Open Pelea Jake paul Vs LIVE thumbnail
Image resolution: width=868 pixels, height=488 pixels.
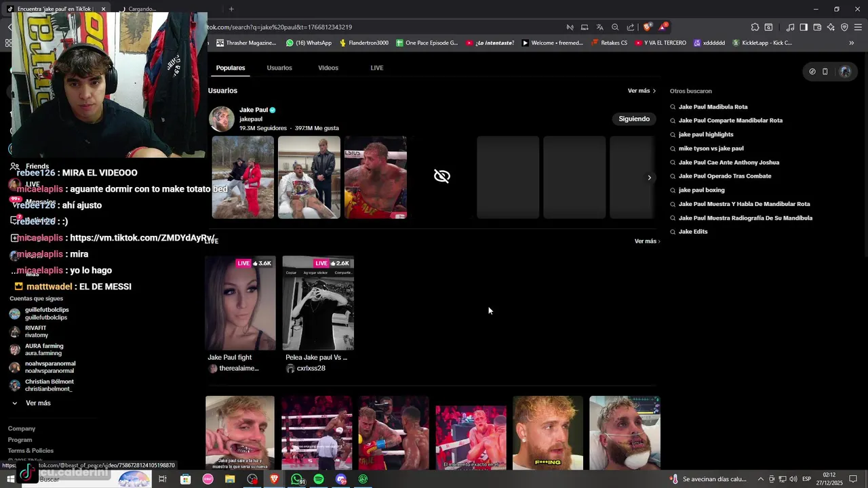pos(318,303)
